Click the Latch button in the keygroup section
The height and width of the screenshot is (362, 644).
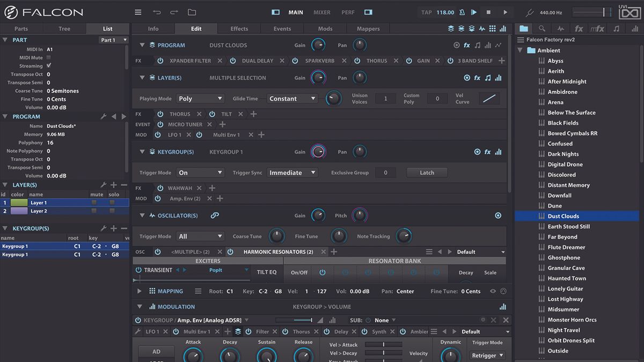click(427, 172)
